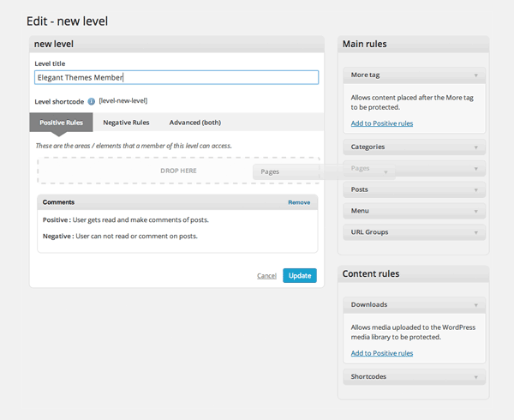Add More tag to Positive rules
The height and width of the screenshot is (420, 514).
tap(382, 123)
